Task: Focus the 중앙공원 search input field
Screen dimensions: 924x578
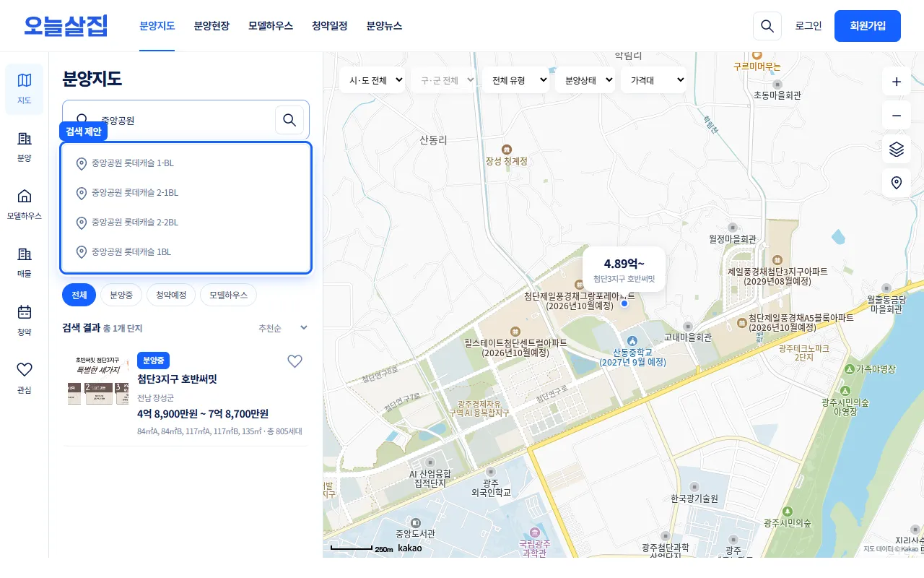Action: (x=184, y=120)
